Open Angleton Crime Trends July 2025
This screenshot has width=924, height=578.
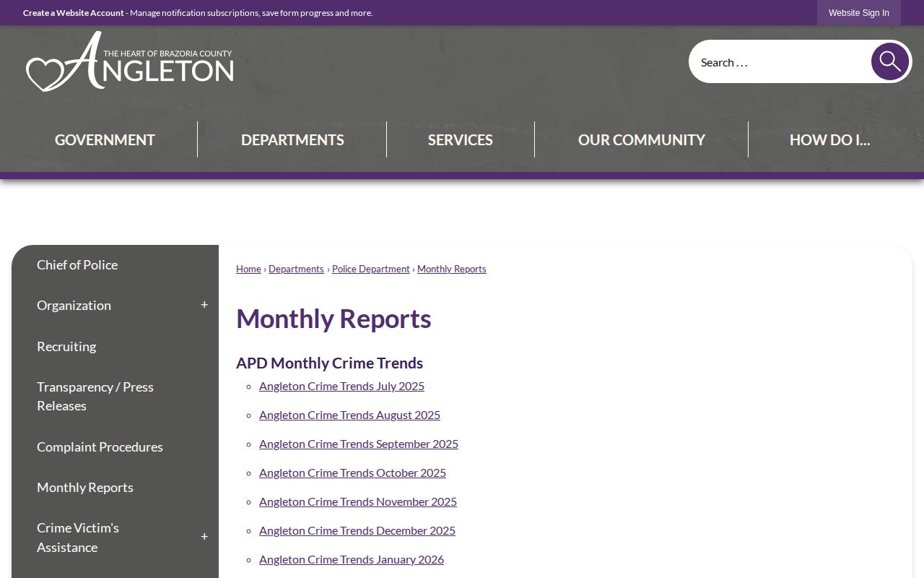coord(341,386)
